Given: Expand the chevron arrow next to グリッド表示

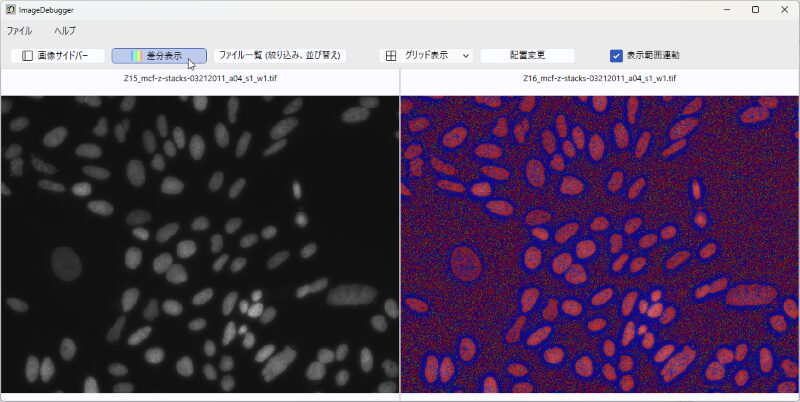Looking at the screenshot, I should click(466, 56).
